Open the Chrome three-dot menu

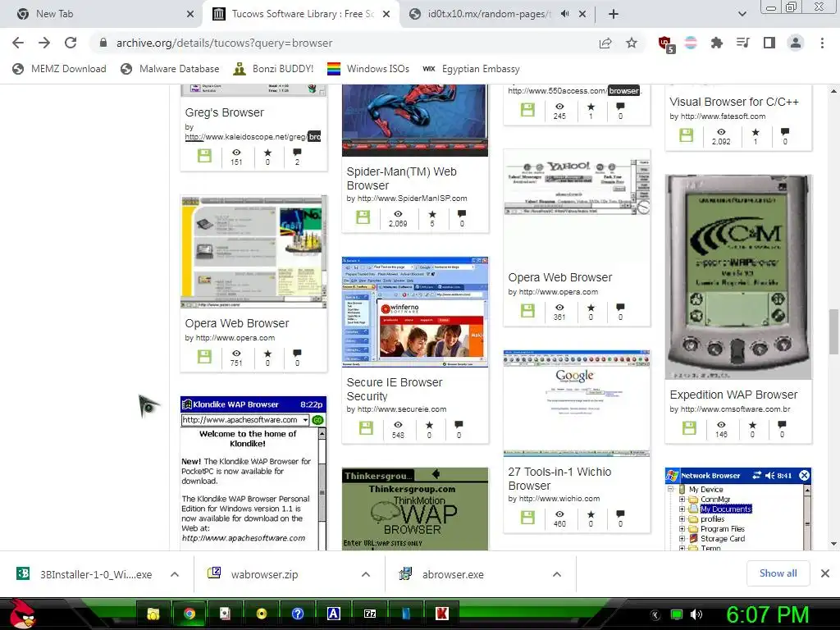(x=822, y=43)
